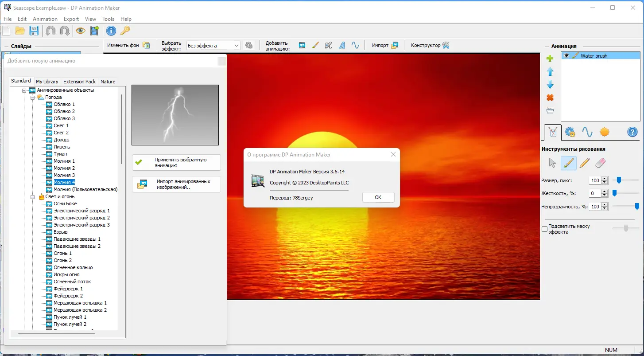The height and width of the screenshot is (356, 644).
Task: Click 'Применить выбранную анимацию' button
Action: pyautogui.click(x=176, y=162)
